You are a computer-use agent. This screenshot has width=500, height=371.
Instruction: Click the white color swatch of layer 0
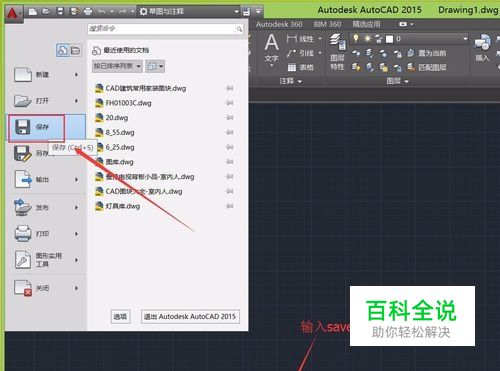(x=389, y=39)
